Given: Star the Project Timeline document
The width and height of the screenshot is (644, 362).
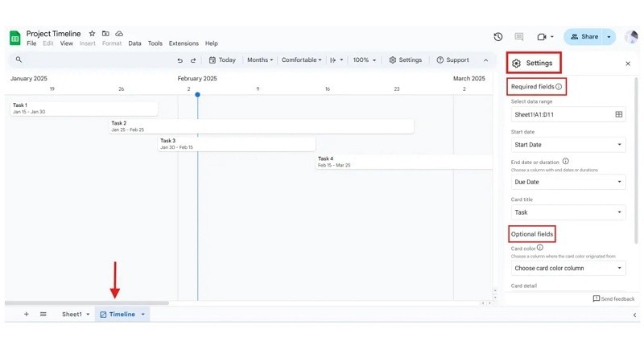Looking at the screenshot, I should pos(92,34).
